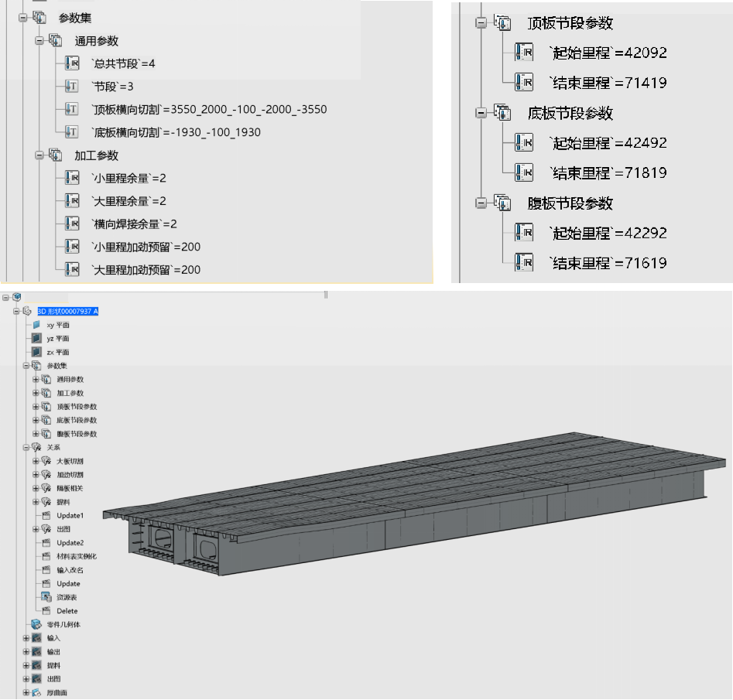Viewport: 733px width, 700px height.
Task: Click the 大板切割 relation fx icon
Action: (x=45, y=461)
